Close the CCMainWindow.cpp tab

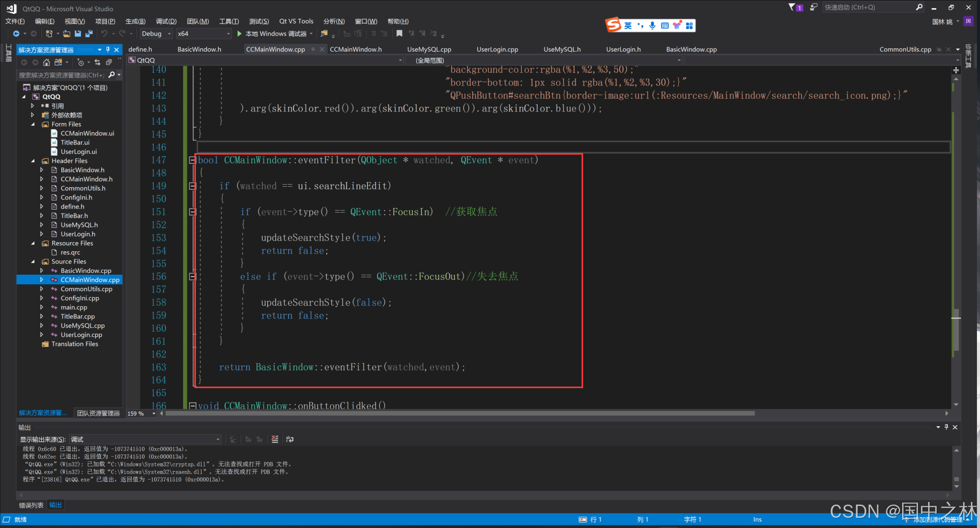click(322, 49)
